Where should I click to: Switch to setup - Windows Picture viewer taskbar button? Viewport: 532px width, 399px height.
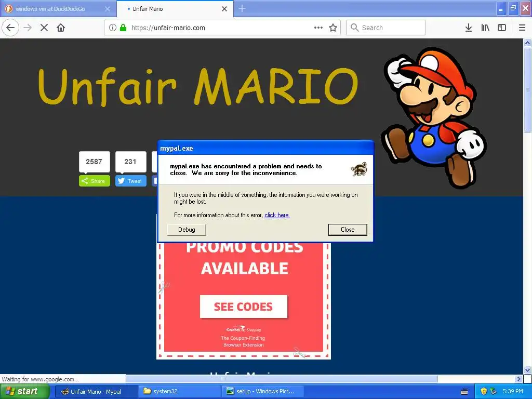pos(263,392)
